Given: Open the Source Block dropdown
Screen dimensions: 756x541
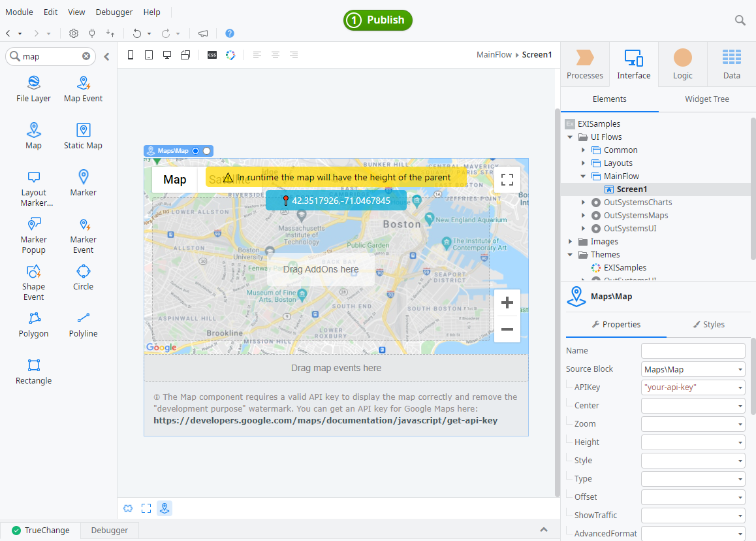Looking at the screenshot, I should pyautogui.click(x=740, y=370).
